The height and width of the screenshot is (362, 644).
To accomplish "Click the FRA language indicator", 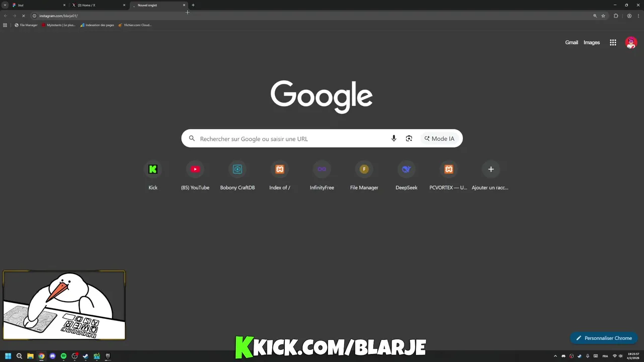I will pyautogui.click(x=605, y=356).
